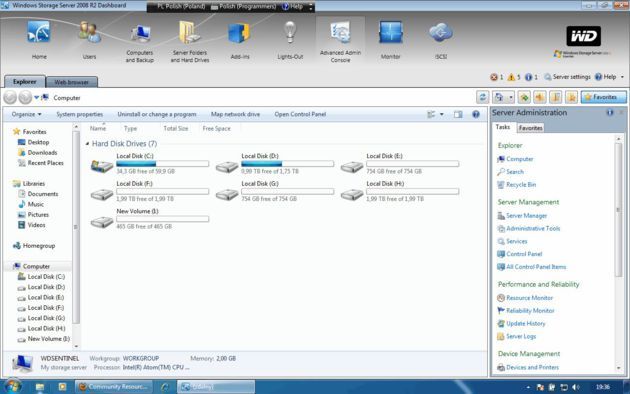
Task: Open Explorer help question icon
Action: pyautogui.click(x=476, y=114)
